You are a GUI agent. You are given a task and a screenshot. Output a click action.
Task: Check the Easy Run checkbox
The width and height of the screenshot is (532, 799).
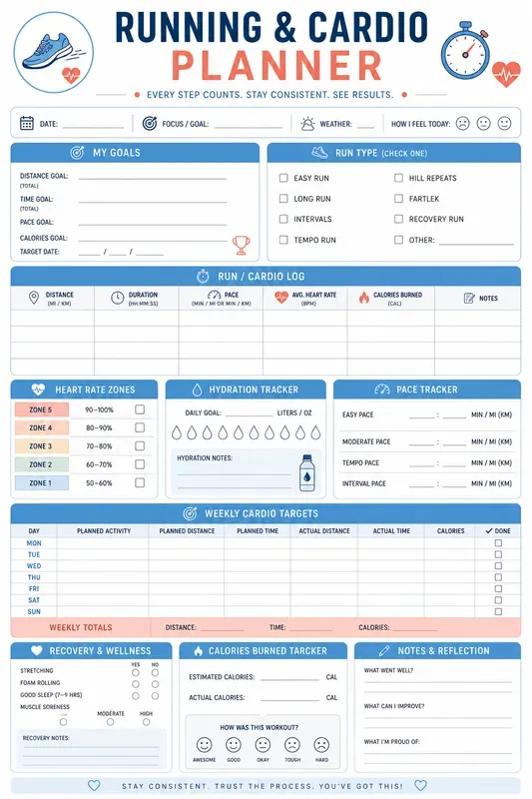(x=283, y=178)
